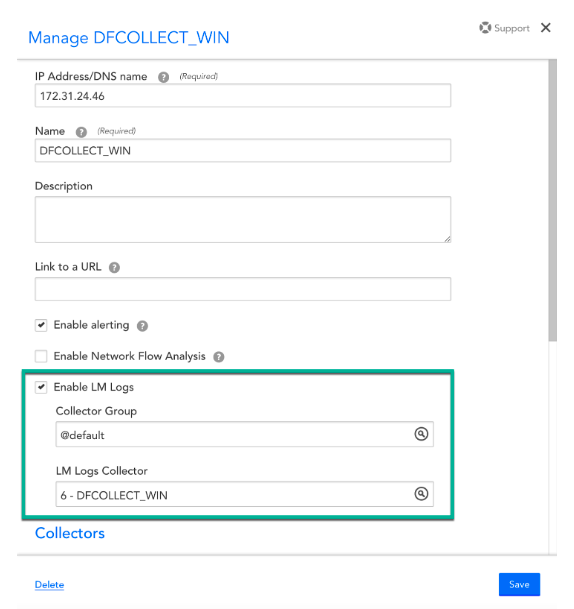Click the Collectors section heading

pos(70,533)
